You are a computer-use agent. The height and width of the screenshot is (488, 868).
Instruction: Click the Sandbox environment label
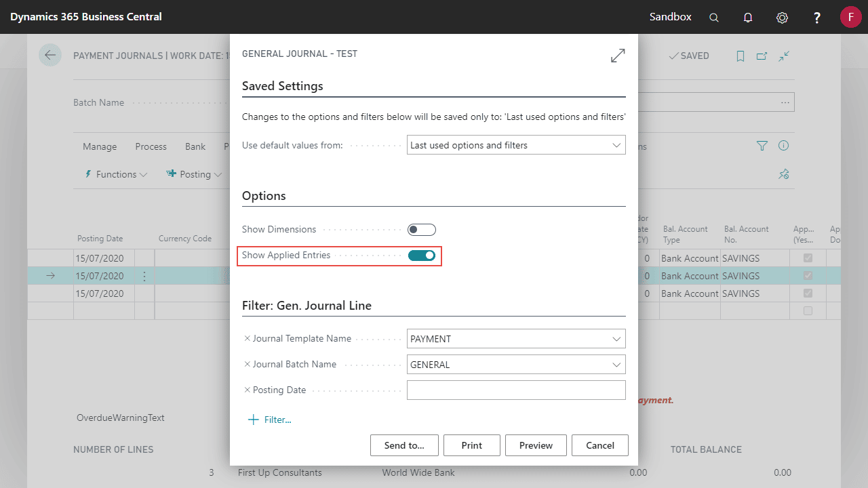click(671, 17)
